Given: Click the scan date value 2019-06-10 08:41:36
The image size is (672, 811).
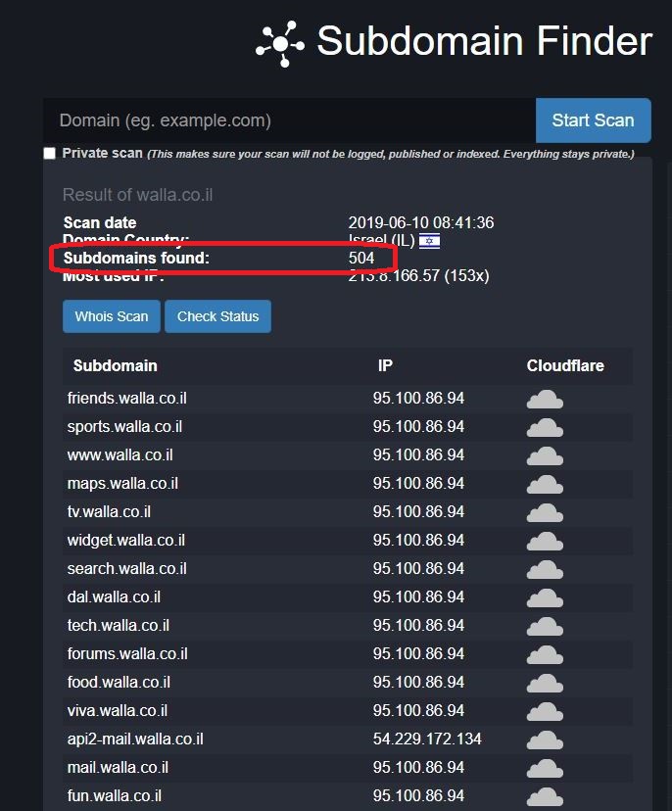Looking at the screenshot, I should [x=421, y=223].
